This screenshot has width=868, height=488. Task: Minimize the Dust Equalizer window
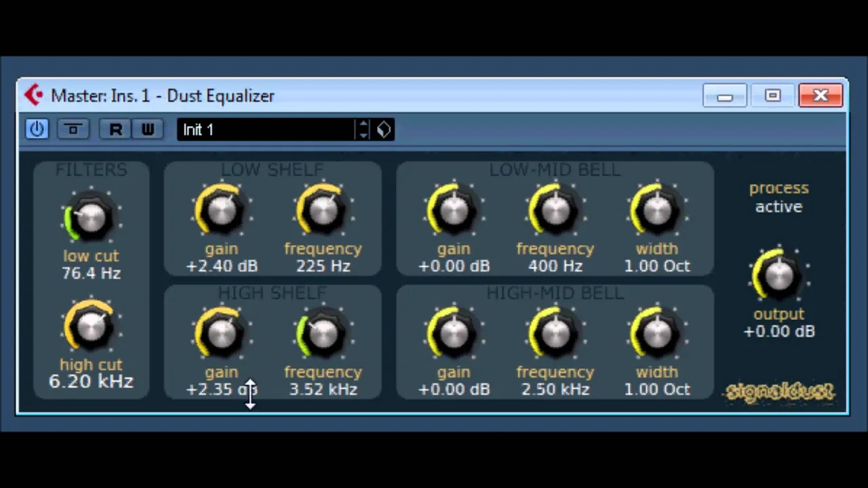[725, 96]
